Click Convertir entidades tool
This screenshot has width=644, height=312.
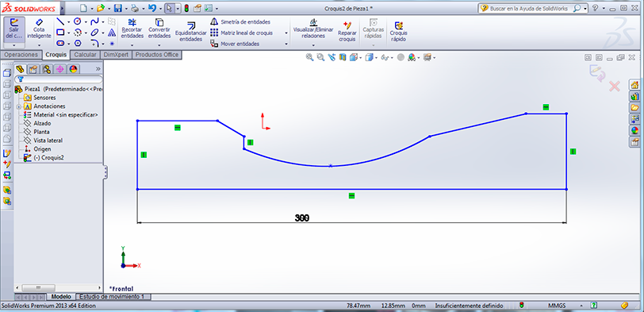(159, 29)
